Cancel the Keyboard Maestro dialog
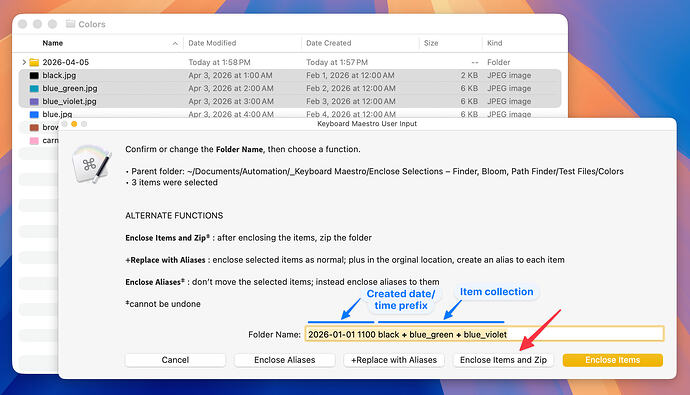This screenshot has height=395, width=690. [175, 360]
